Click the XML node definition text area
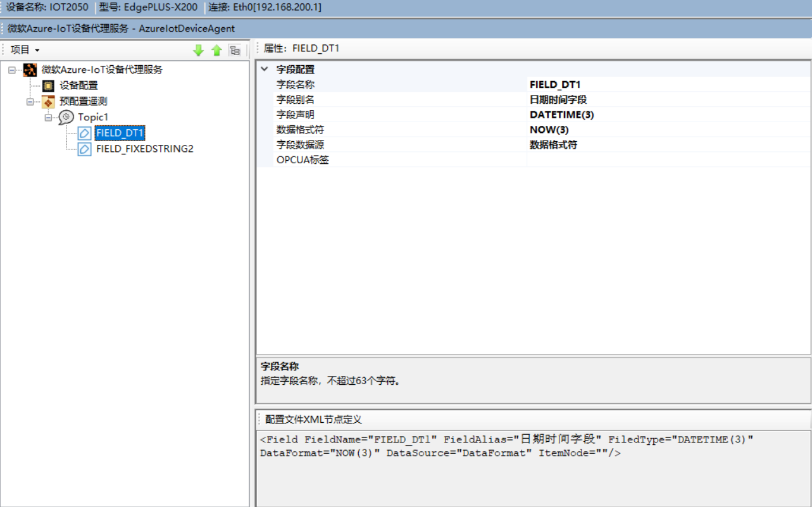The width and height of the screenshot is (812, 507). [533, 468]
